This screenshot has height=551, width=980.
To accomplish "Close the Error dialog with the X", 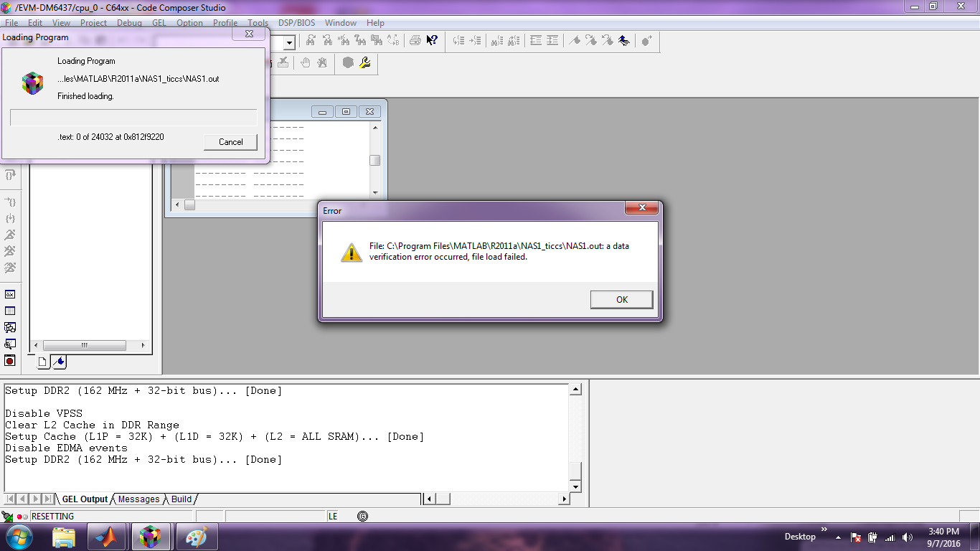I will click(x=641, y=208).
